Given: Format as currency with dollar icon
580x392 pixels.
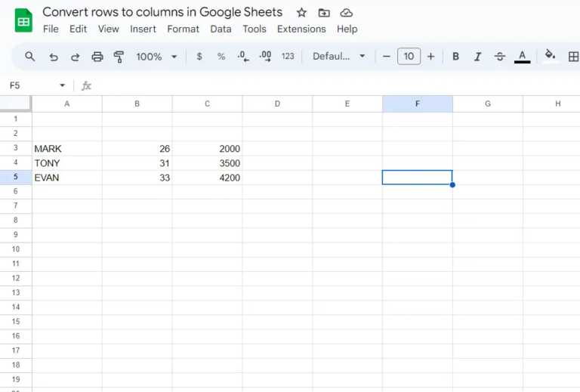Looking at the screenshot, I should tap(199, 57).
